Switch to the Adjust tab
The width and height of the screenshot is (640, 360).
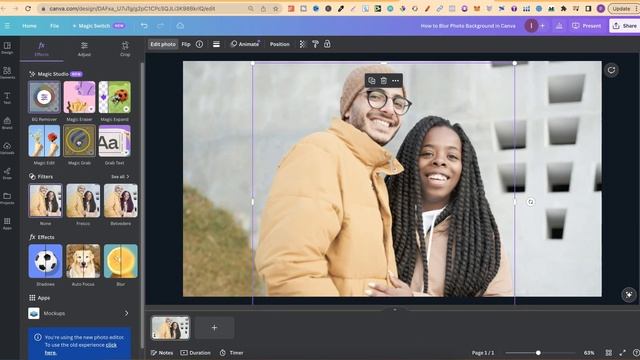[x=84, y=49]
